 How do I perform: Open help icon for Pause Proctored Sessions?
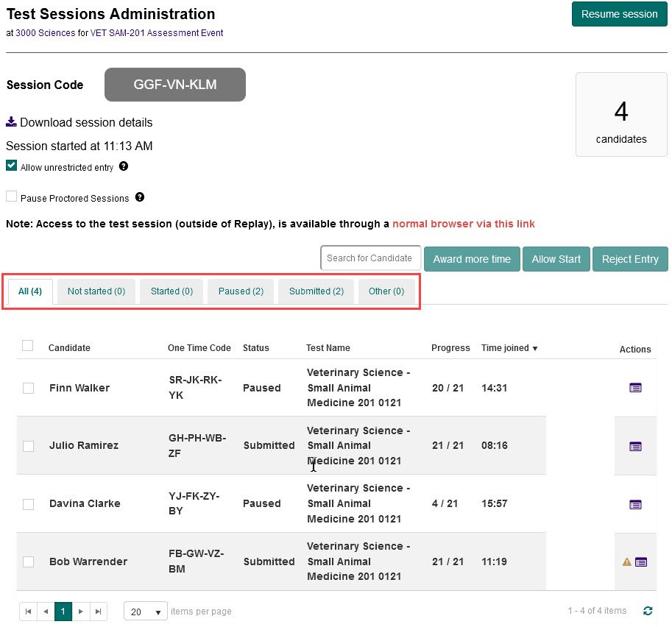140,197
